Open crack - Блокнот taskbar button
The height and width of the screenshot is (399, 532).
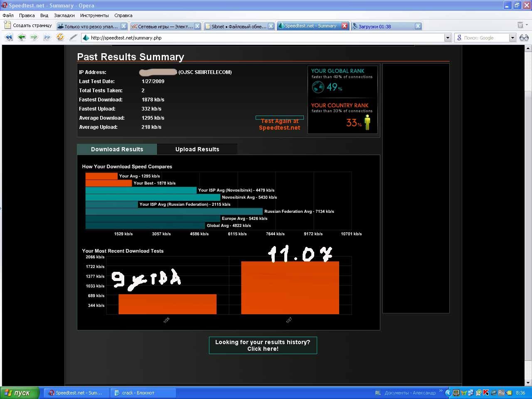tap(143, 393)
